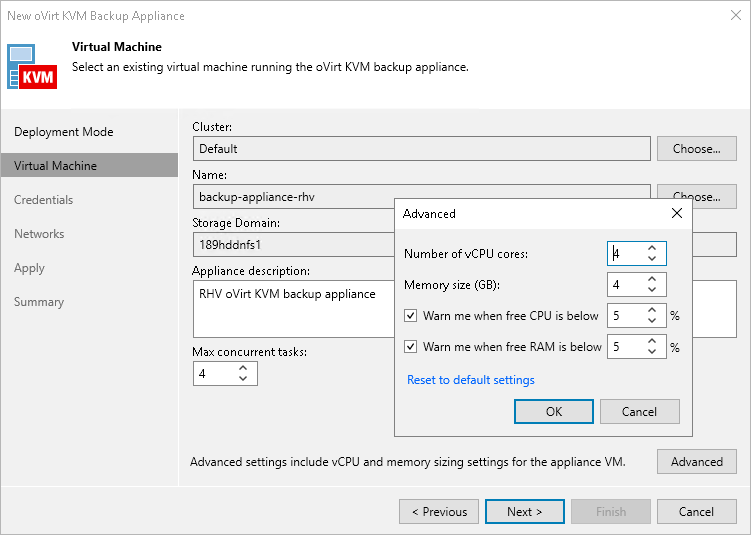Decrease Max concurrent tasks value
Screen dimensions: 751x535
(x=243, y=379)
